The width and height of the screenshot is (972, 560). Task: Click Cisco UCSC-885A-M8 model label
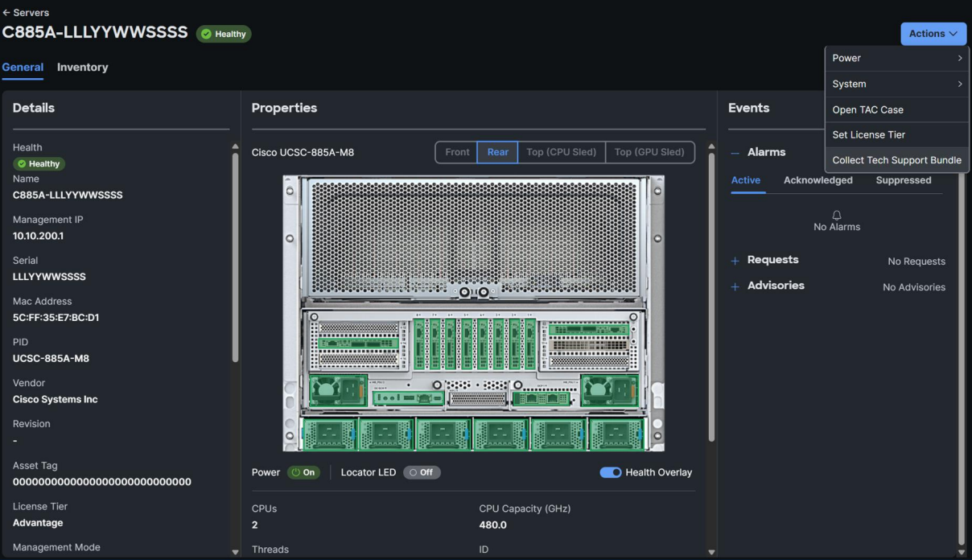[x=303, y=152]
